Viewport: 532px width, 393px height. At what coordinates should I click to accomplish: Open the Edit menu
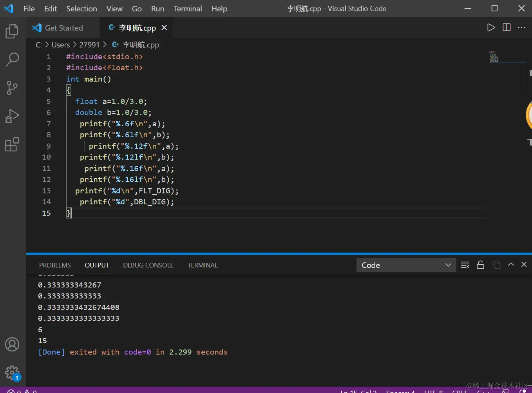[51, 9]
